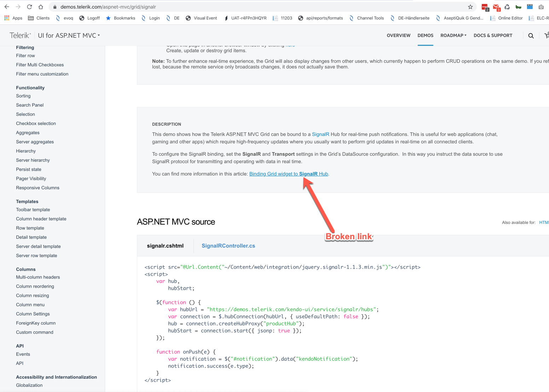549x392 pixels.
Task: Open the Clients bookmarks folder
Action: coord(39,18)
